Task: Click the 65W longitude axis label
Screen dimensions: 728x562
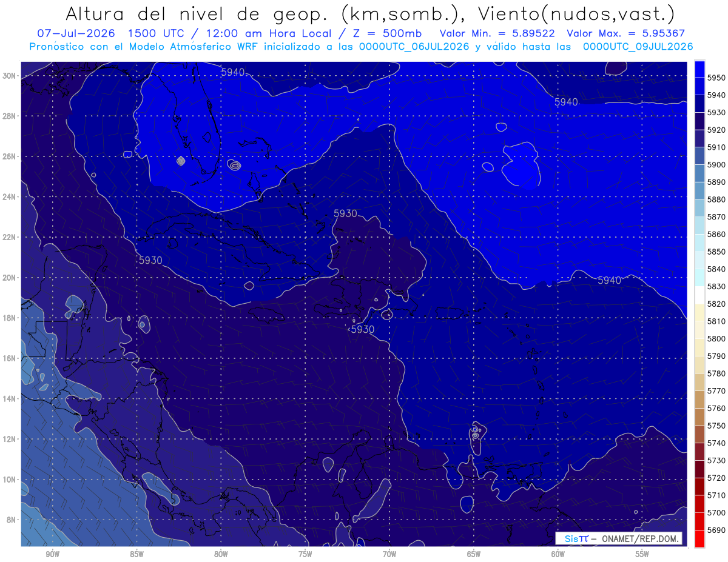Action: click(474, 554)
